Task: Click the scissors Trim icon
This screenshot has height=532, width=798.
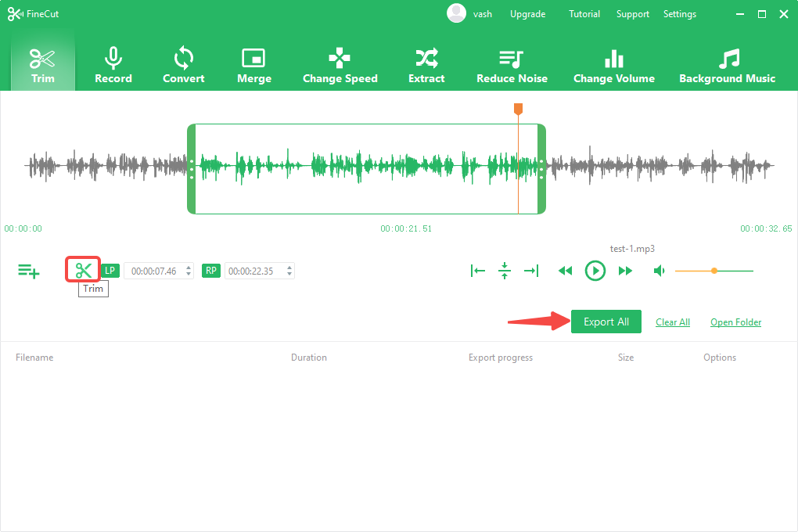Action: (x=84, y=271)
